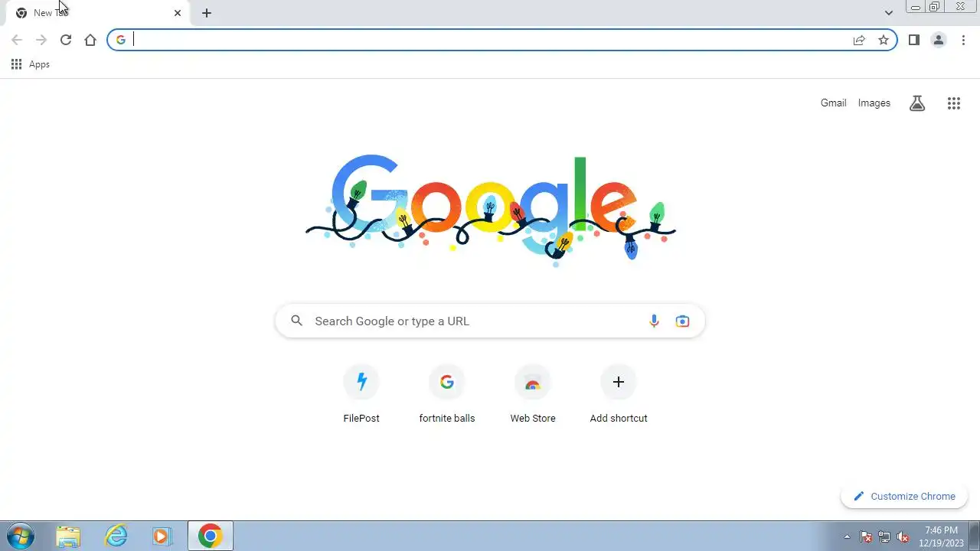Open Windows Explorer from taskbar
Image resolution: width=980 pixels, height=551 pixels.
click(x=68, y=536)
